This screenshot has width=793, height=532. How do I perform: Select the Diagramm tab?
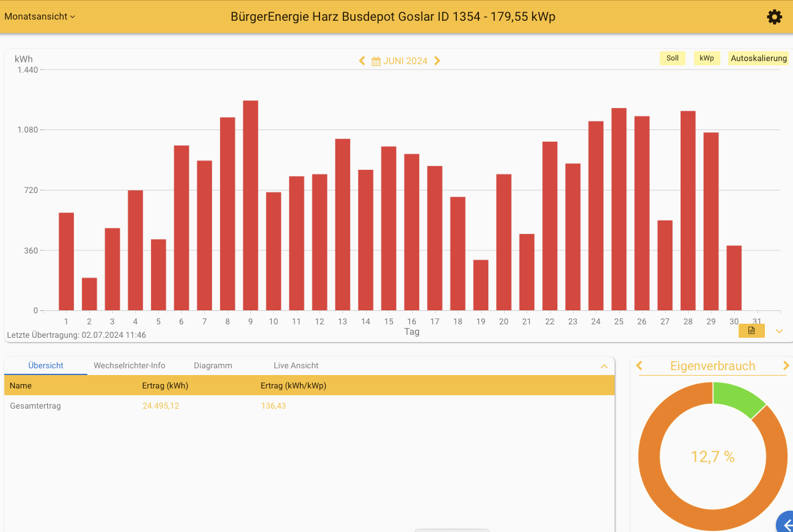[x=213, y=365]
